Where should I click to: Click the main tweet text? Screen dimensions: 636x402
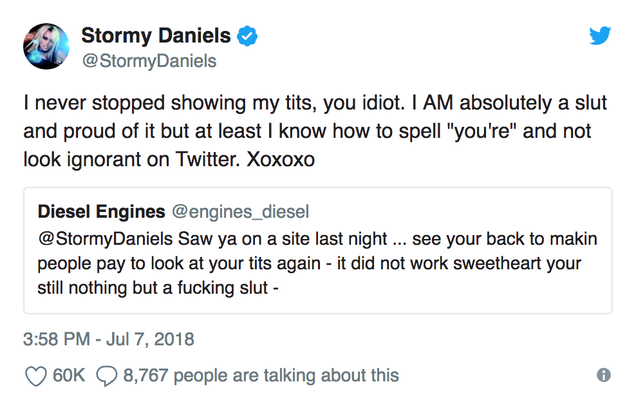point(315,131)
